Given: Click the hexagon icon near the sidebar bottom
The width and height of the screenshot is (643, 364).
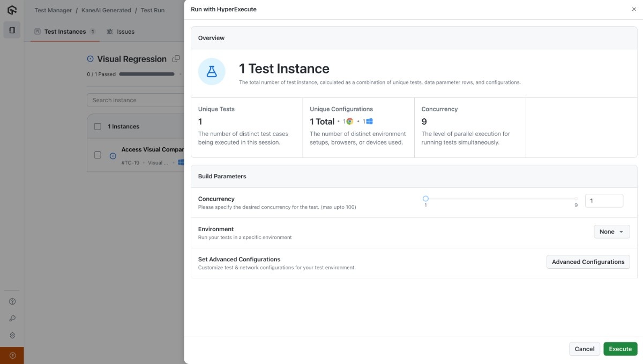Looking at the screenshot, I should [12, 335].
